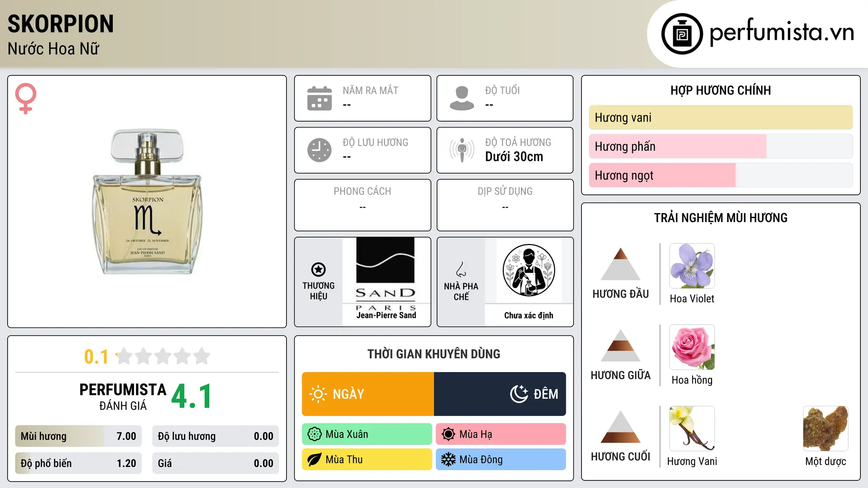Click the sillage icon beside Độ toả hương

point(462,150)
